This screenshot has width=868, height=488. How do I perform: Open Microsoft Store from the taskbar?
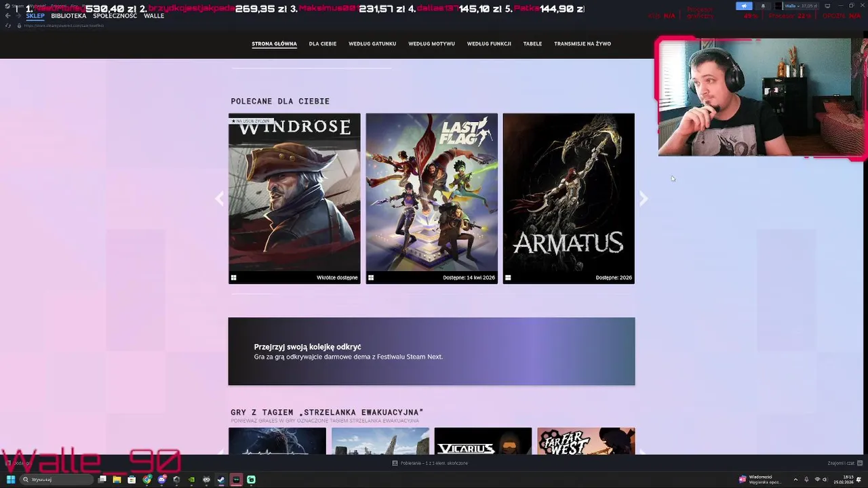tap(132, 479)
